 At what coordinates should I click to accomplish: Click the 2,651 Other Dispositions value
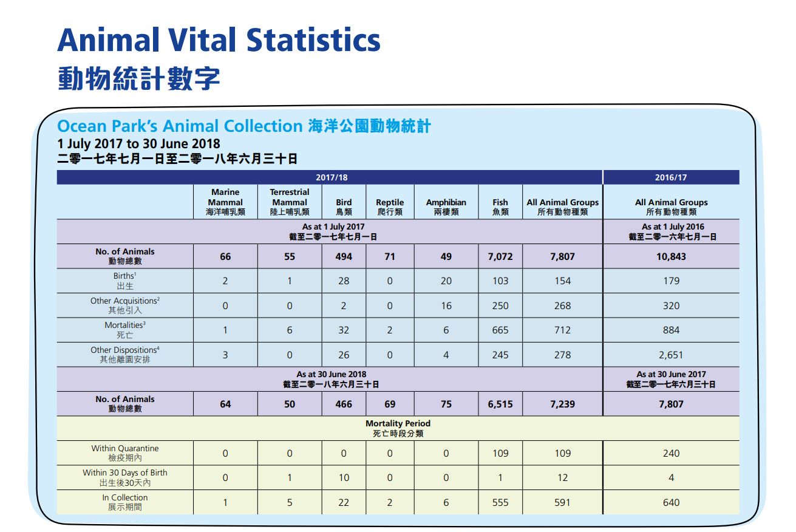point(671,355)
